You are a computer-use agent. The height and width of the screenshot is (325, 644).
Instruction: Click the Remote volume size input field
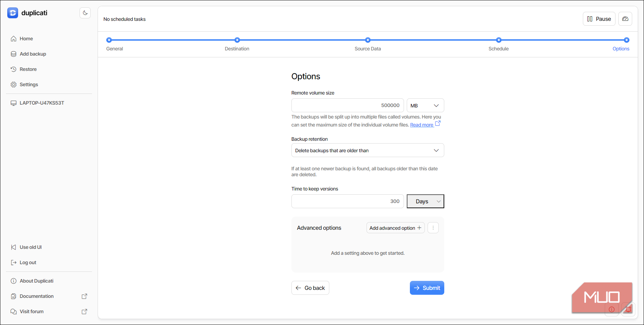coord(348,105)
